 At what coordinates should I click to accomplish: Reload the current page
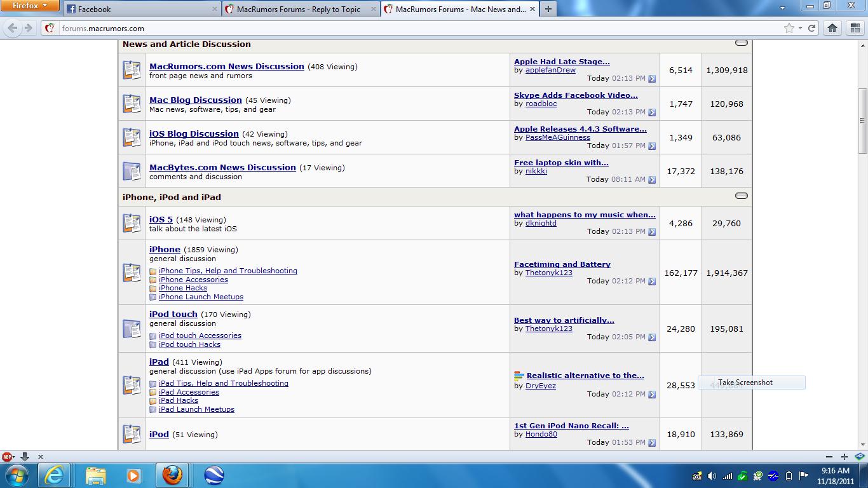[811, 28]
